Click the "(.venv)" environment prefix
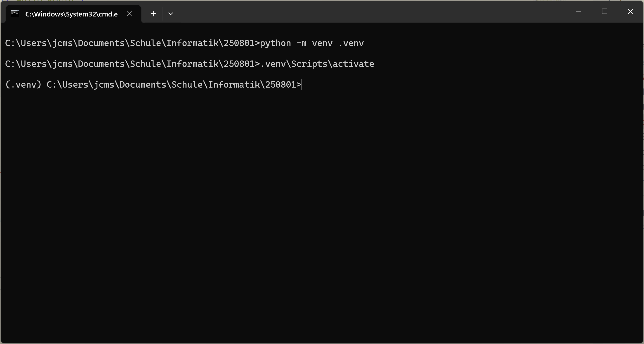 (23, 85)
